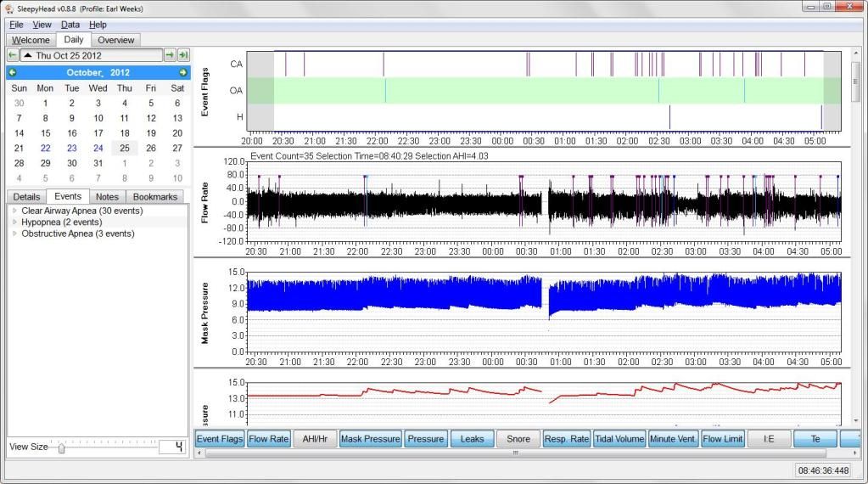Jump to last day with data
Viewport: 868px width, 484px height.
click(184, 55)
